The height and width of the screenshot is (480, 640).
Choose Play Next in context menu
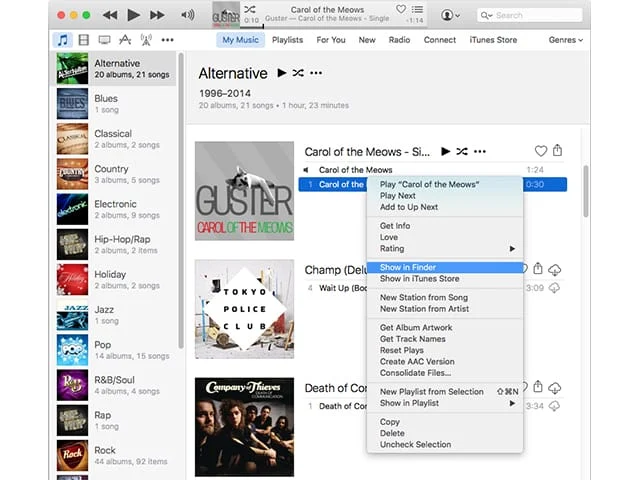445,196
